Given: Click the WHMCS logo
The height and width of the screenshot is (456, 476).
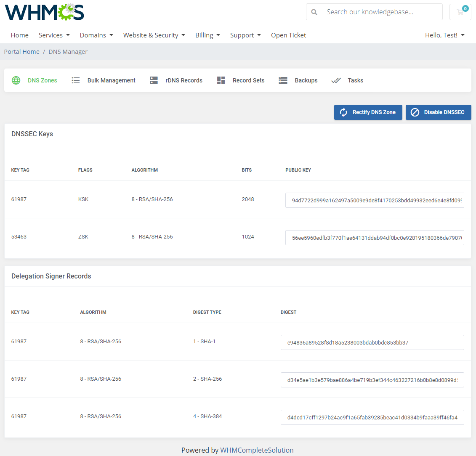Looking at the screenshot, I should point(44,12).
